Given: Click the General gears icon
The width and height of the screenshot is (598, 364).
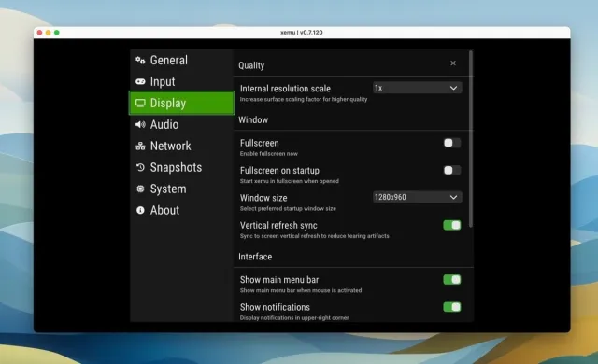Looking at the screenshot, I should point(140,60).
